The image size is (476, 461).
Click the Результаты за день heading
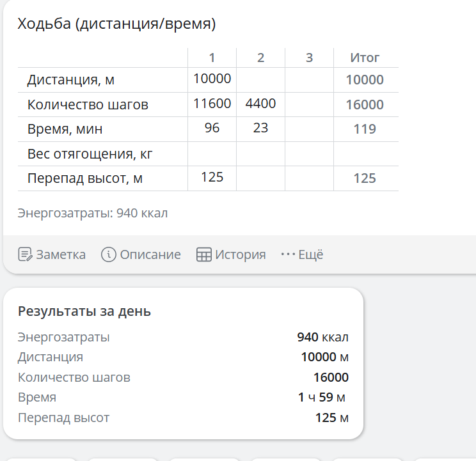pyautogui.click(x=84, y=311)
